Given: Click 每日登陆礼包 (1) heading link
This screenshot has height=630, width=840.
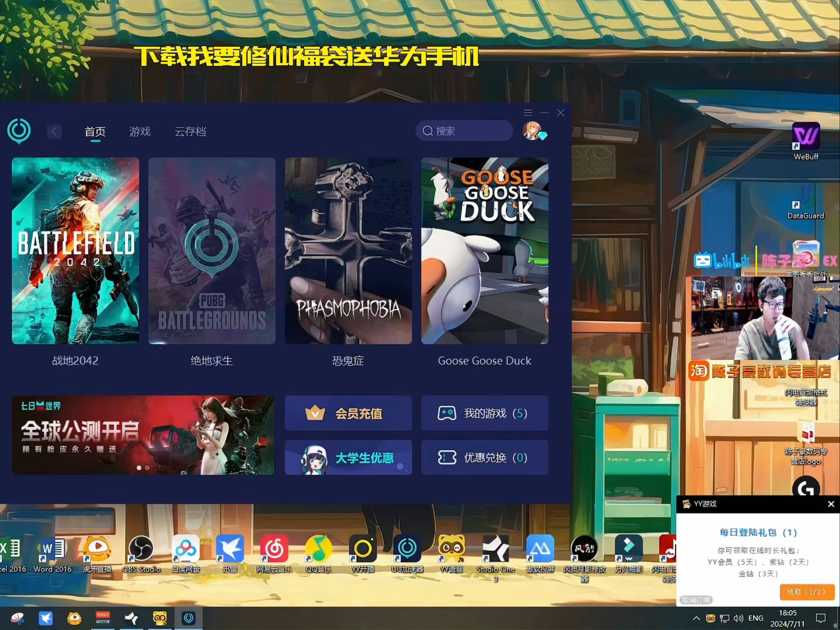Looking at the screenshot, I should pyautogui.click(x=758, y=532).
